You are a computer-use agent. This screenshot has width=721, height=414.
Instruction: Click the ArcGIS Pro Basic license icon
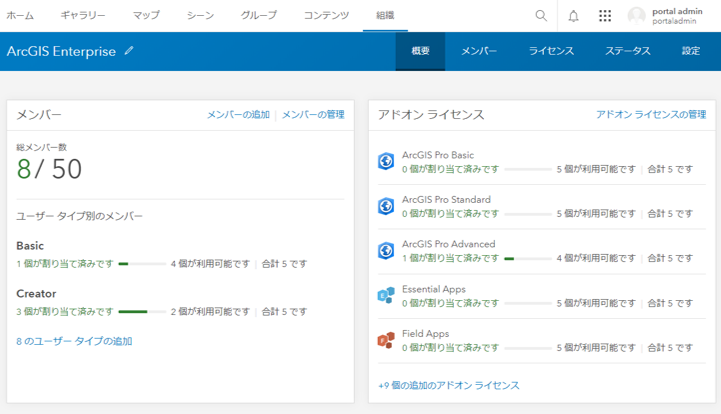click(x=386, y=161)
